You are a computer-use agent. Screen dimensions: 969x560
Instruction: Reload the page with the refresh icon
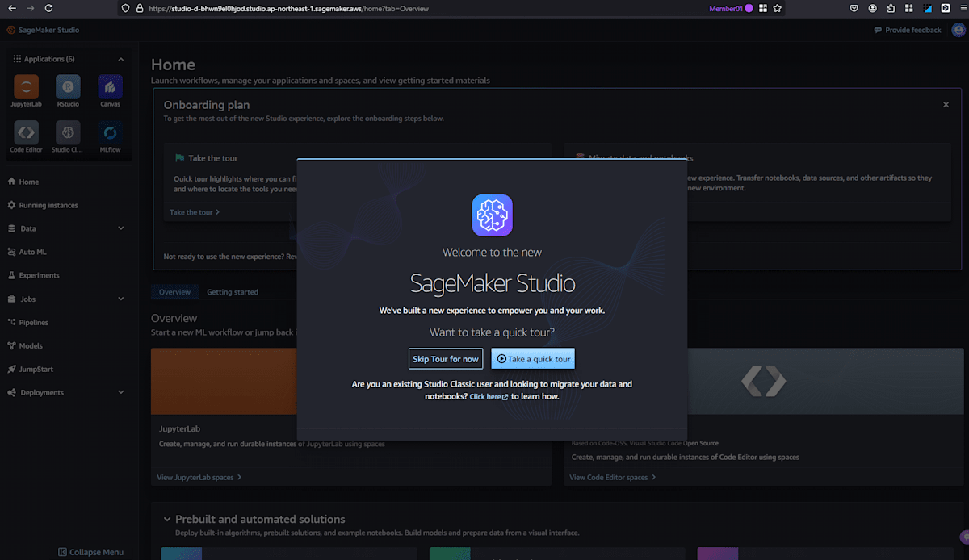click(49, 8)
